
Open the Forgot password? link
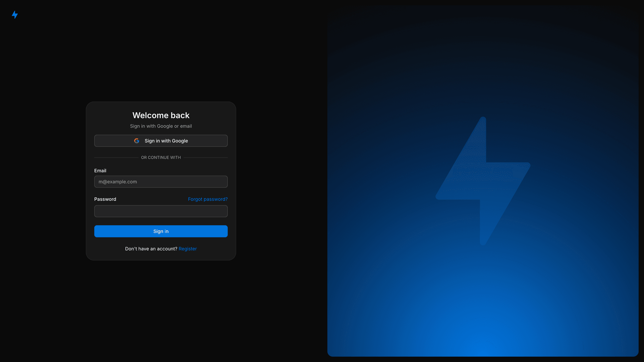pyautogui.click(x=208, y=199)
